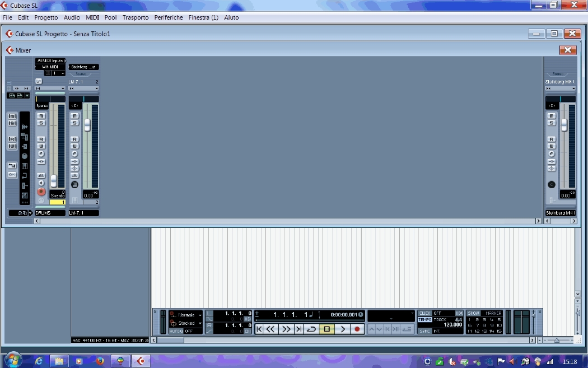Viewport: 588px width, 368px height.
Task: Click the SHOW markers button
Action: tap(474, 313)
